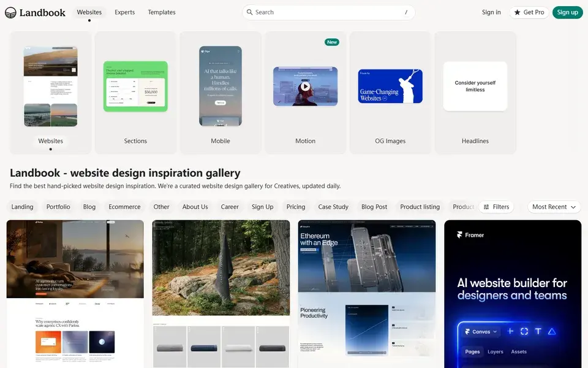
Task: Click the slash shortcut hint in search
Action: coord(406,12)
